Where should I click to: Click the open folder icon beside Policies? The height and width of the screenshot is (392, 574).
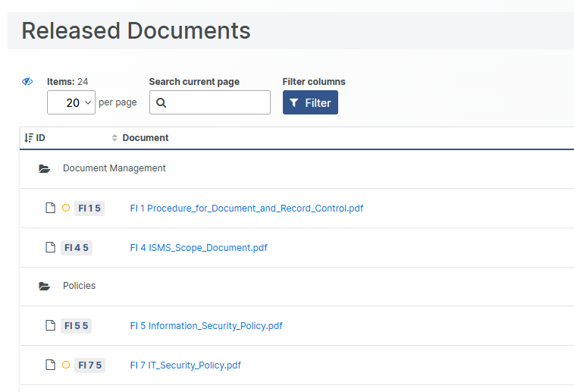[x=45, y=287]
